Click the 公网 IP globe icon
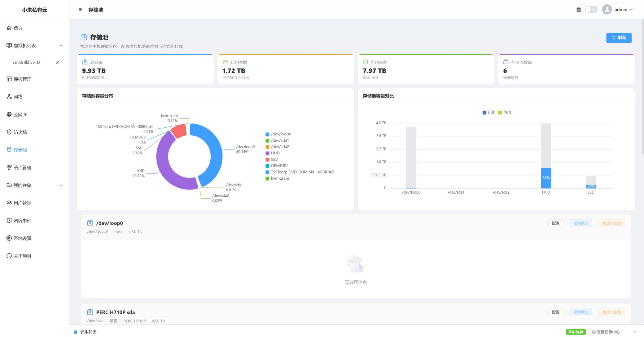644x337 pixels. tap(9, 114)
